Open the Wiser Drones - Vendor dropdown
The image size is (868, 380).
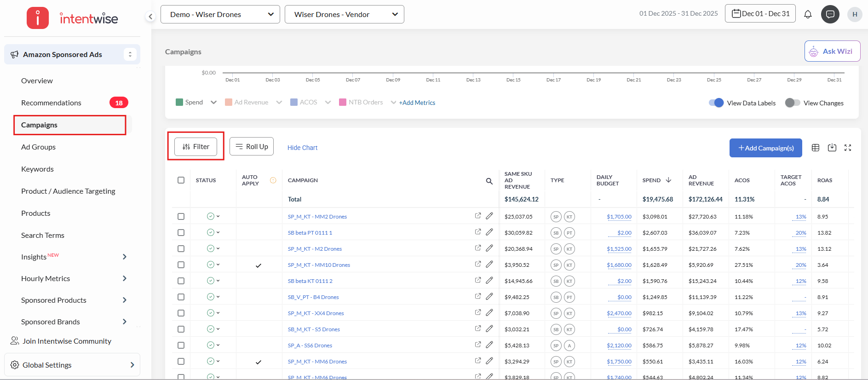(x=345, y=15)
